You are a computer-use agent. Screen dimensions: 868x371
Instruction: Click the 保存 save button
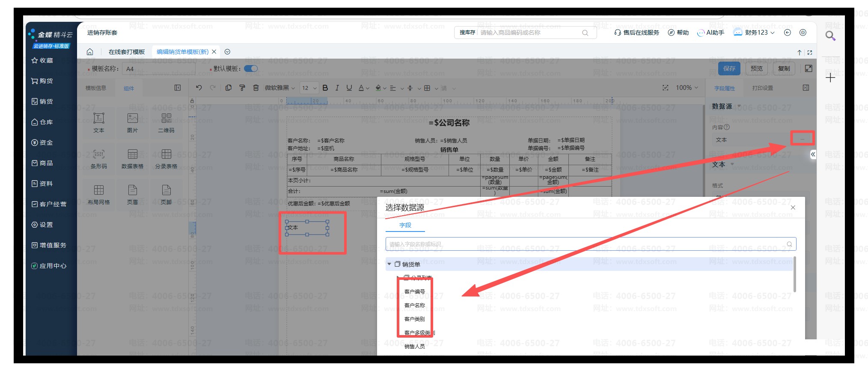729,68
